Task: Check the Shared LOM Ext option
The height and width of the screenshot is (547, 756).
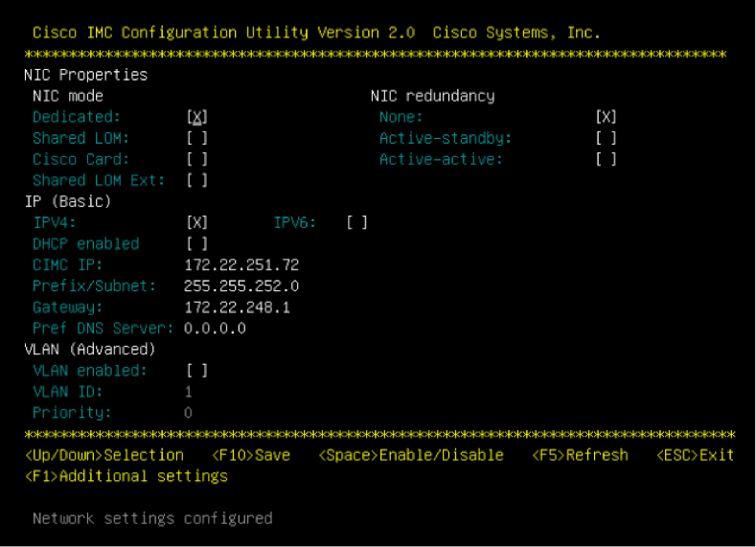Action: click(x=197, y=181)
